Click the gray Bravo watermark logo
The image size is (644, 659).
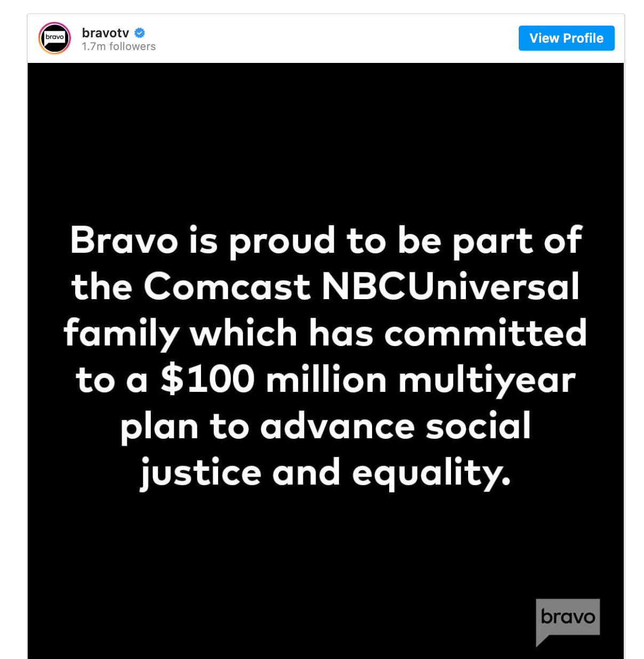click(567, 618)
